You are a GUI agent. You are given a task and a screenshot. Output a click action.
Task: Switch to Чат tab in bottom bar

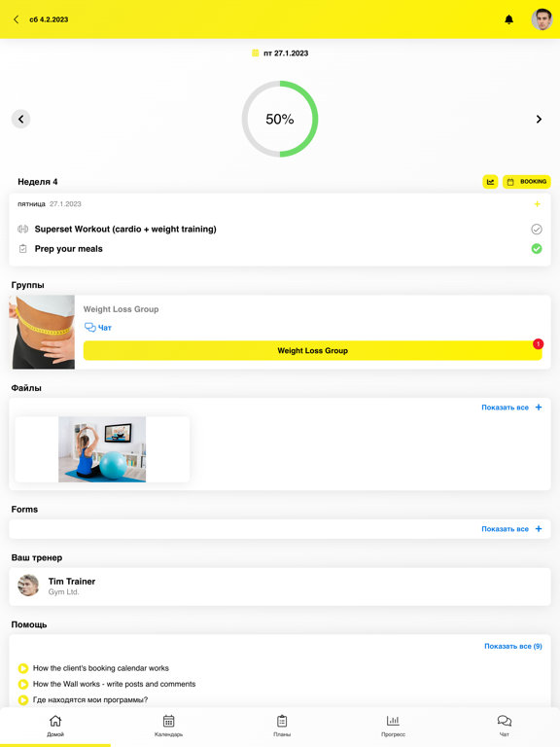(x=505, y=726)
